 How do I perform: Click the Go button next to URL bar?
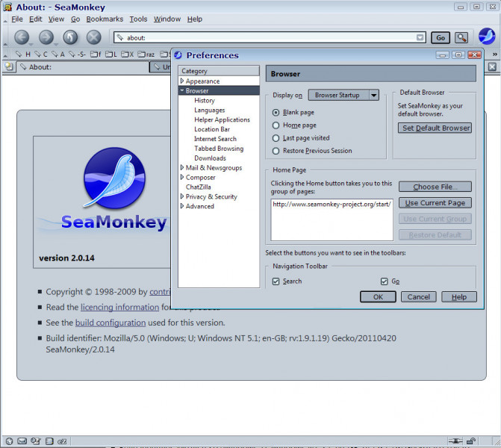[x=441, y=37]
